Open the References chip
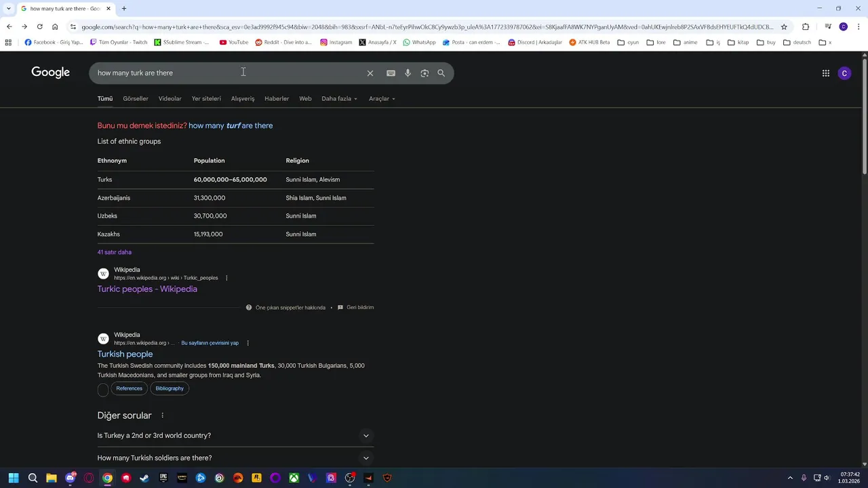The image size is (868, 488). pyautogui.click(x=129, y=389)
